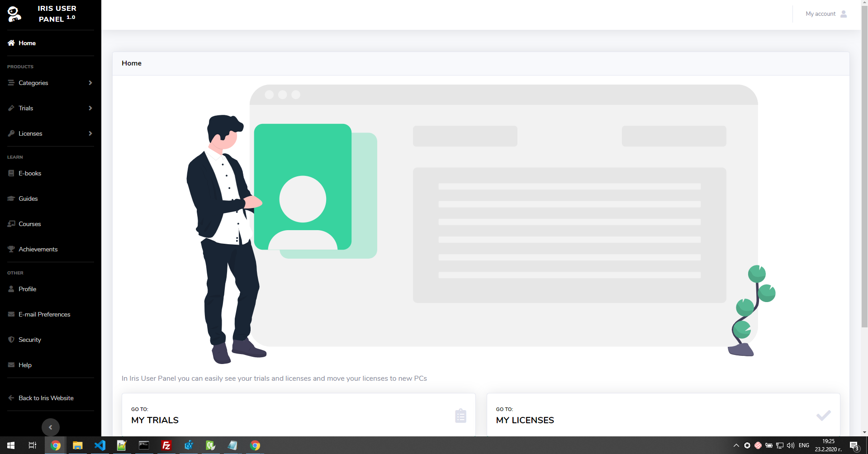
Task: Click the checkmark icon on My Licenses card
Action: [823, 415]
